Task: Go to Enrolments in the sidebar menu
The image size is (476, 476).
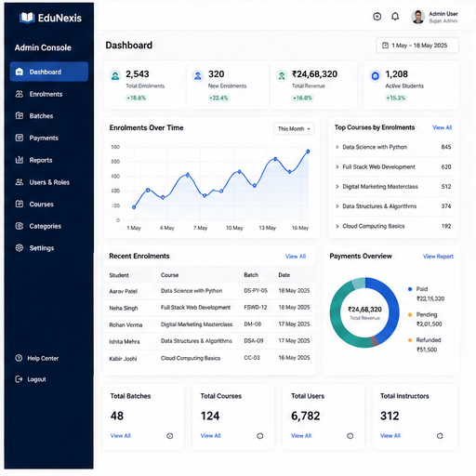Action: click(49, 94)
